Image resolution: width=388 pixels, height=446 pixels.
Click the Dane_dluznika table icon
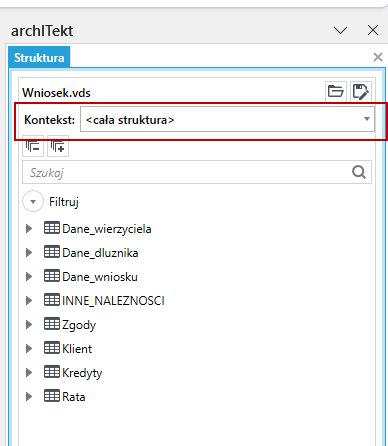tap(52, 252)
